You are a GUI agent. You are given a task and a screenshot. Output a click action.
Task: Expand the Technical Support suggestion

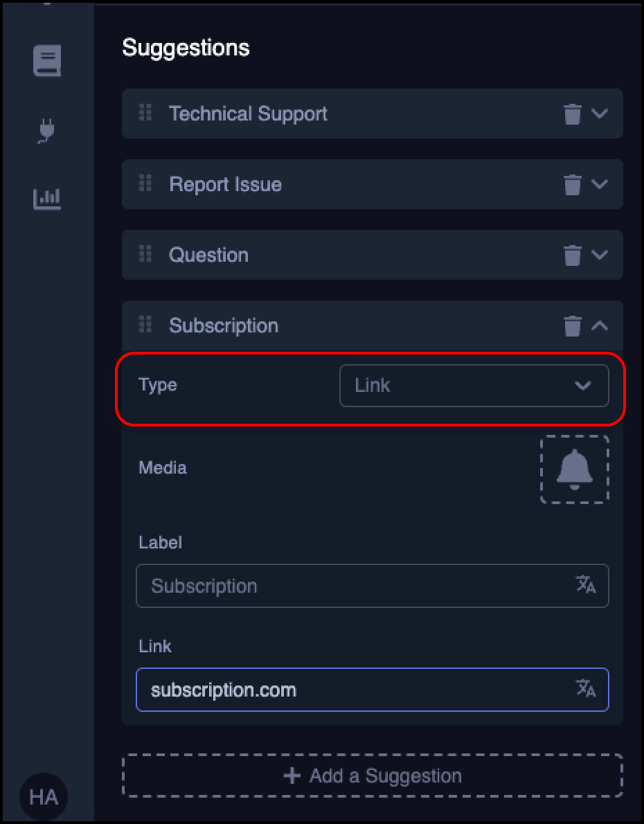pyautogui.click(x=600, y=114)
